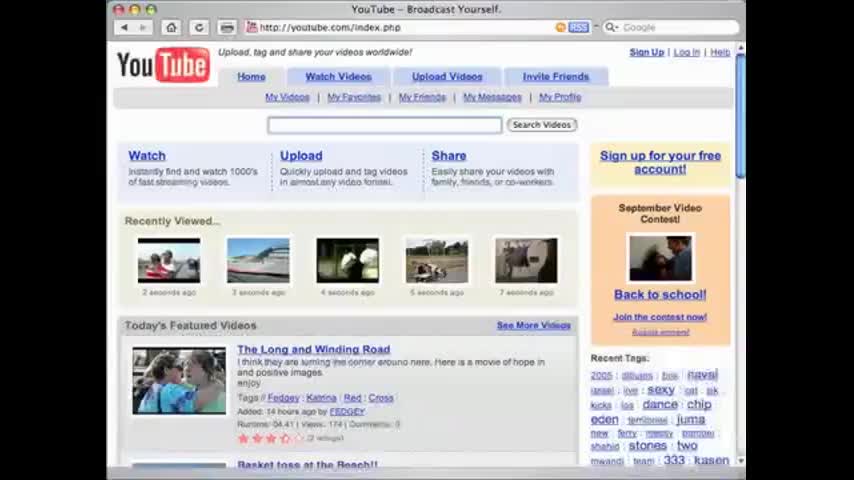854x480 pixels.
Task: Open thumbnail viewed 3 seconds ago
Action: (258, 260)
